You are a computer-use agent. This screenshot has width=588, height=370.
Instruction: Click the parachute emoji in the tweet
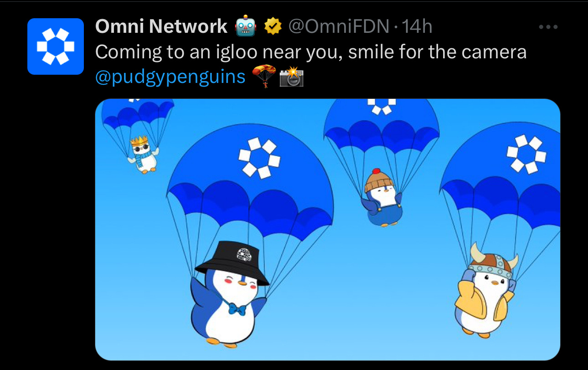(264, 76)
